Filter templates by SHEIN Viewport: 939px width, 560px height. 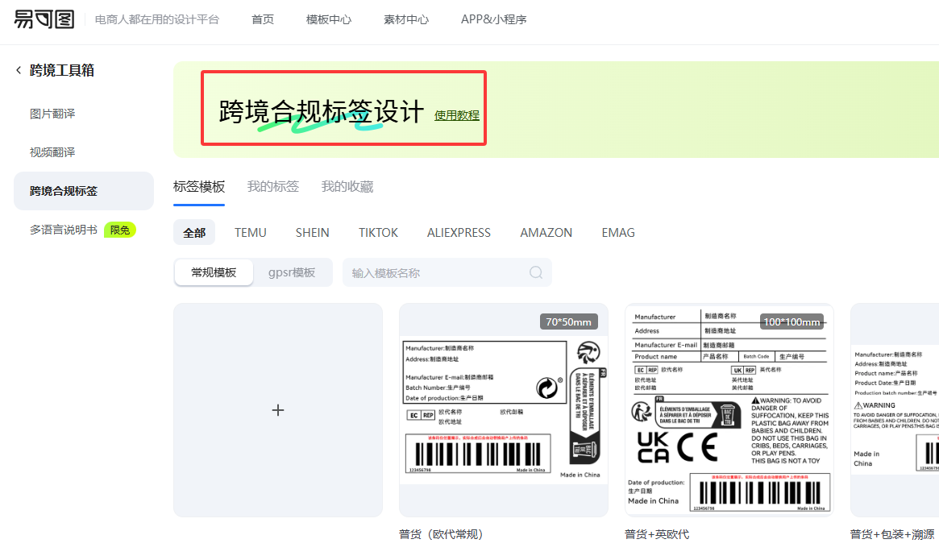point(312,232)
